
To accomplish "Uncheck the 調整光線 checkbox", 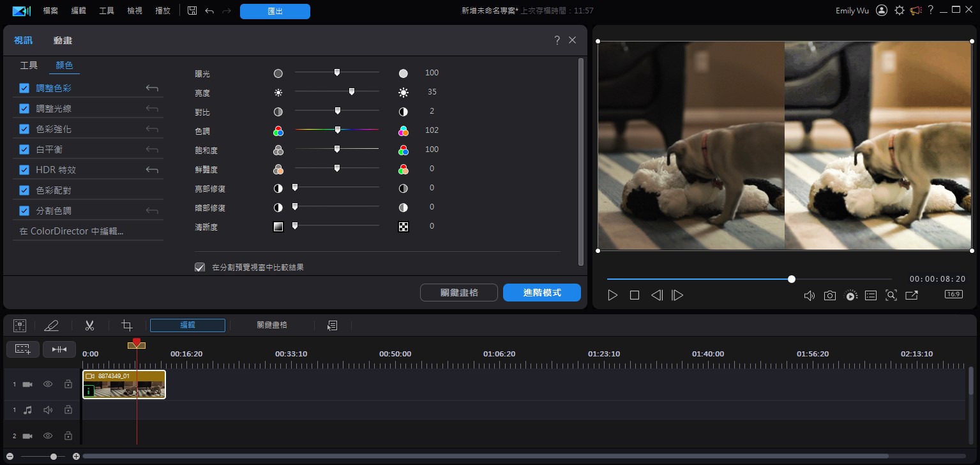I will point(24,109).
